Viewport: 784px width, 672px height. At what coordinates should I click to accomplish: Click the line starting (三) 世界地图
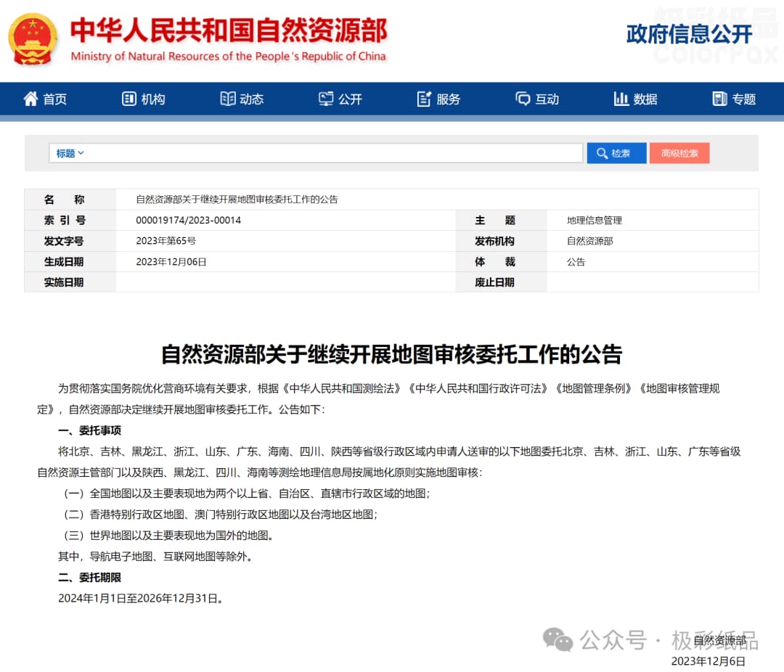[x=168, y=536]
